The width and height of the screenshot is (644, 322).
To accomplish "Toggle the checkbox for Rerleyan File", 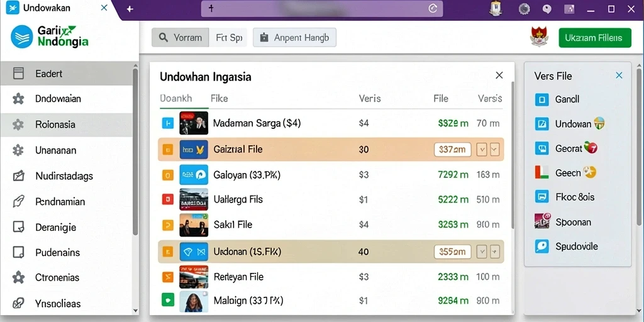I will 168,277.
